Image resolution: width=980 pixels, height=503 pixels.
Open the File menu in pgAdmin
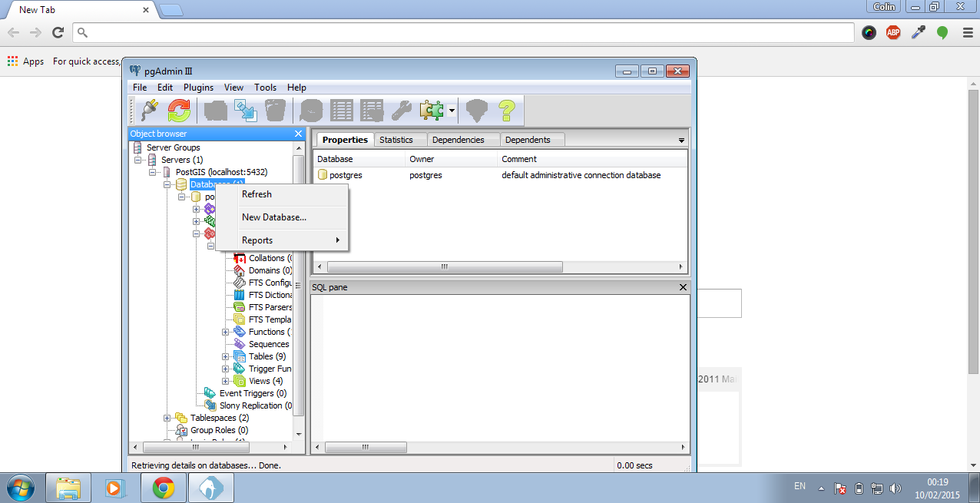click(x=140, y=88)
